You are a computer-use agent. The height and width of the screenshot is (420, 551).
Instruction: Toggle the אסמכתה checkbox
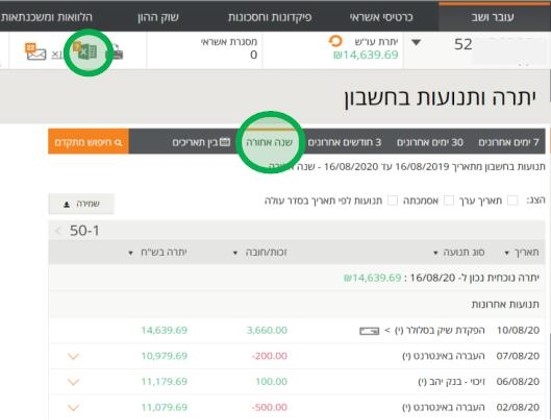click(449, 201)
